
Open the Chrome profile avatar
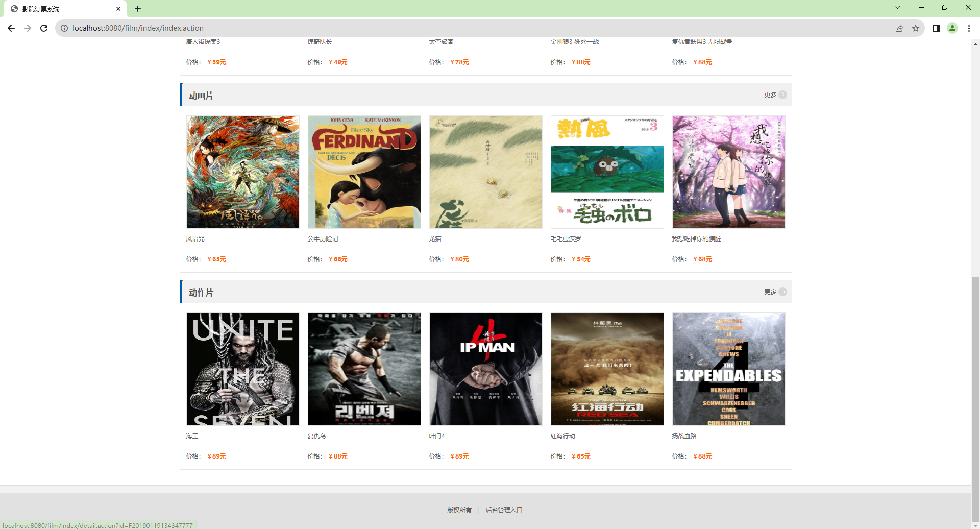click(952, 28)
